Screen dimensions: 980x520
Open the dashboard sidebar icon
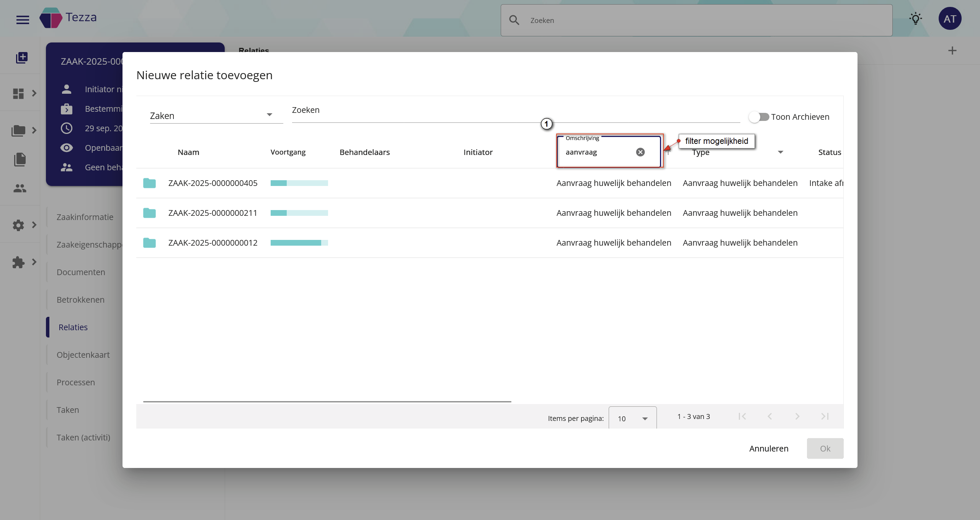pos(18,93)
